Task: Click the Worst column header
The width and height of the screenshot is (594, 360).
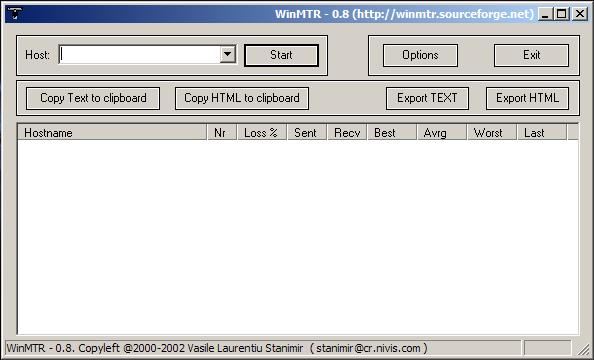Action: click(492, 133)
